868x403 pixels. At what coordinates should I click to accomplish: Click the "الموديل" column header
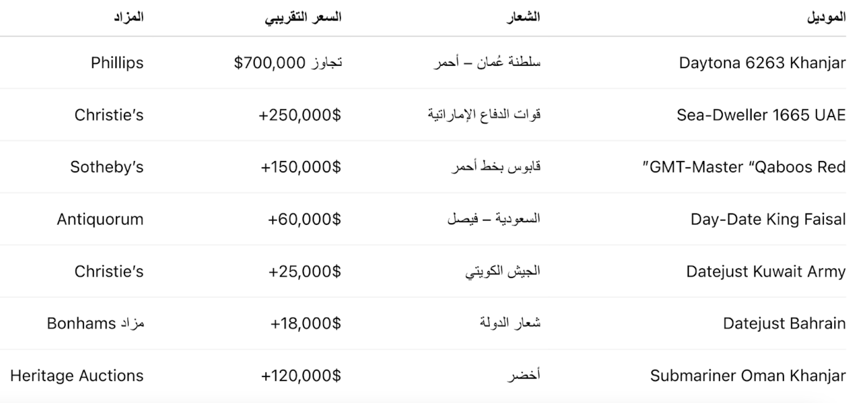[x=826, y=18]
